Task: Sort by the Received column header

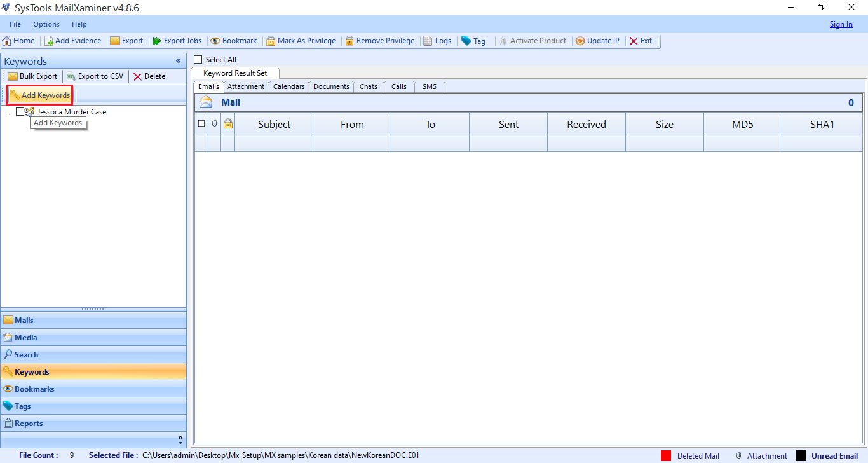Action: coord(587,124)
